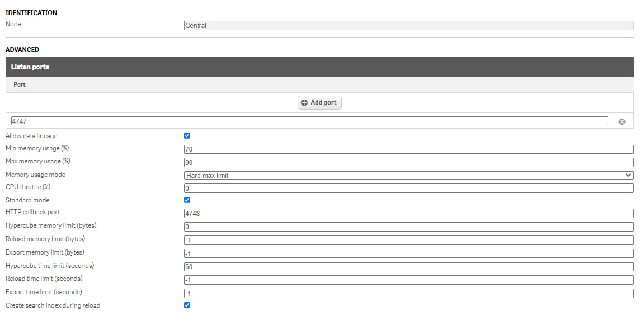Click the Node label under Identification
This screenshot has width=644, height=325.
[13, 24]
